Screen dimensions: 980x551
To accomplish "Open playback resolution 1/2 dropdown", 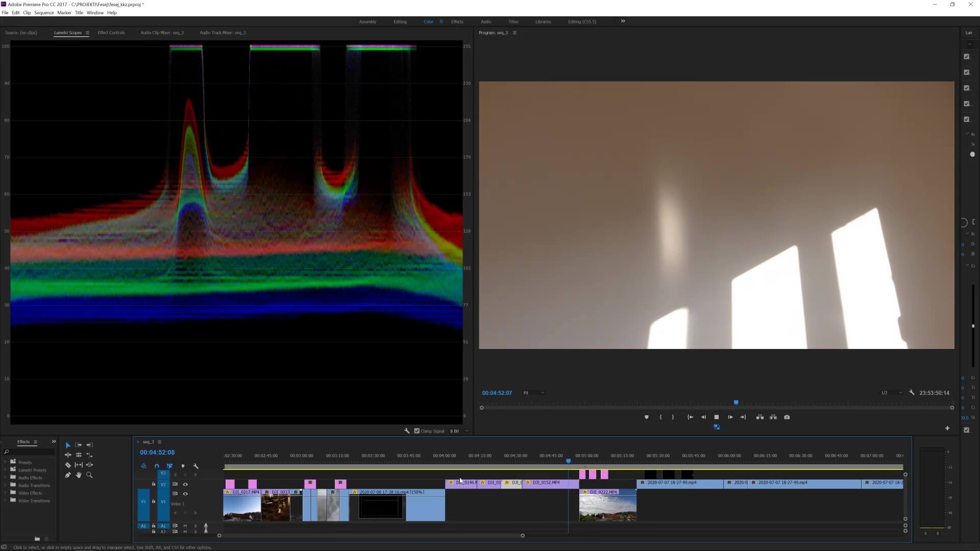I will [x=891, y=393].
